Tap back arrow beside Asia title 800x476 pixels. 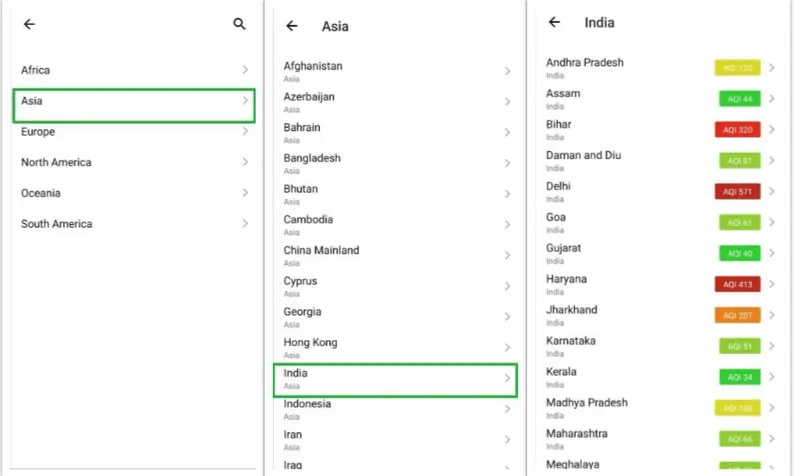point(292,26)
